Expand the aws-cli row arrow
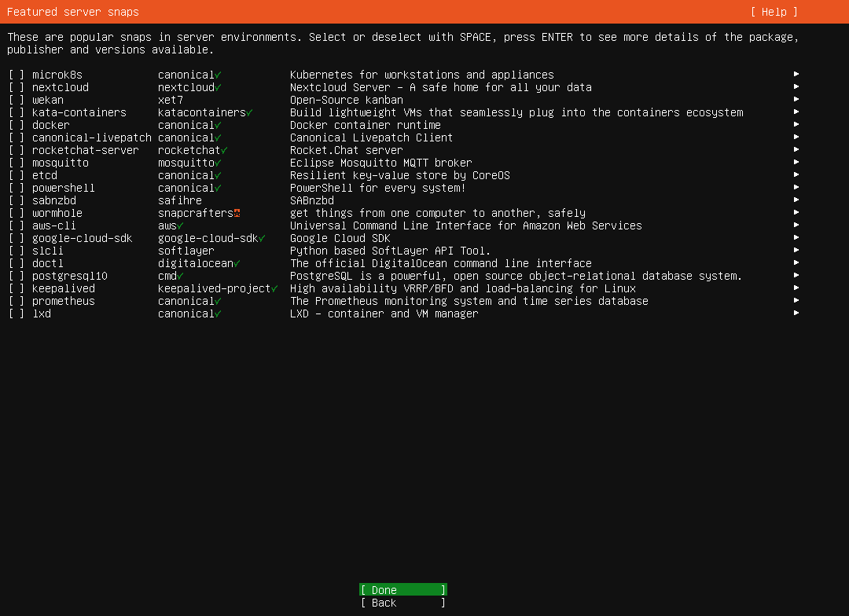The image size is (849, 616). tap(796, 225)
